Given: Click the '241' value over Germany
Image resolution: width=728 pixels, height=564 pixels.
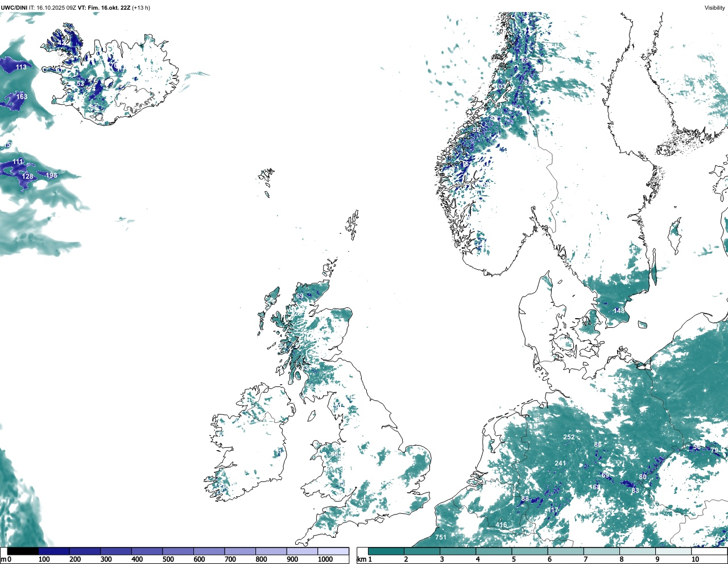Looking at the screenshot, I should tap(560, 463).
